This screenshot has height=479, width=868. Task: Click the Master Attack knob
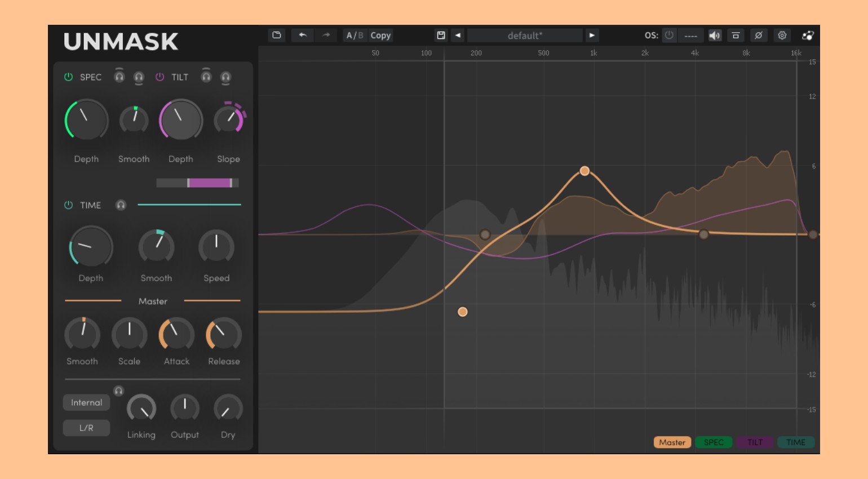coord(176,334)
